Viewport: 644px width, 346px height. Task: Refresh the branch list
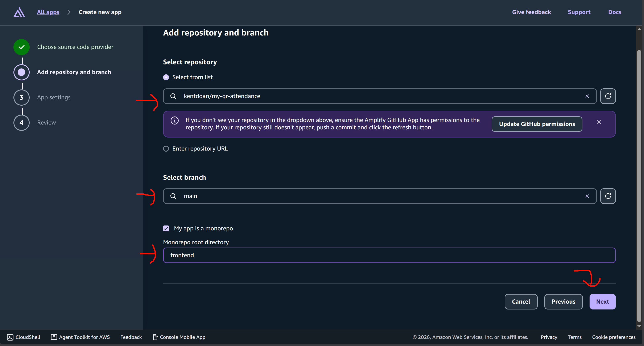point(608,196)
